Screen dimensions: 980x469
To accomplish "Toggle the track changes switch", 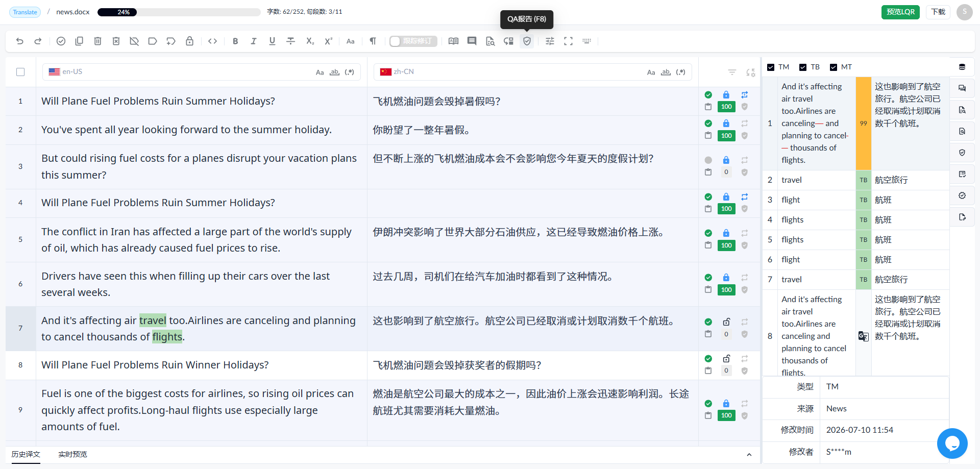I will 413,41.
